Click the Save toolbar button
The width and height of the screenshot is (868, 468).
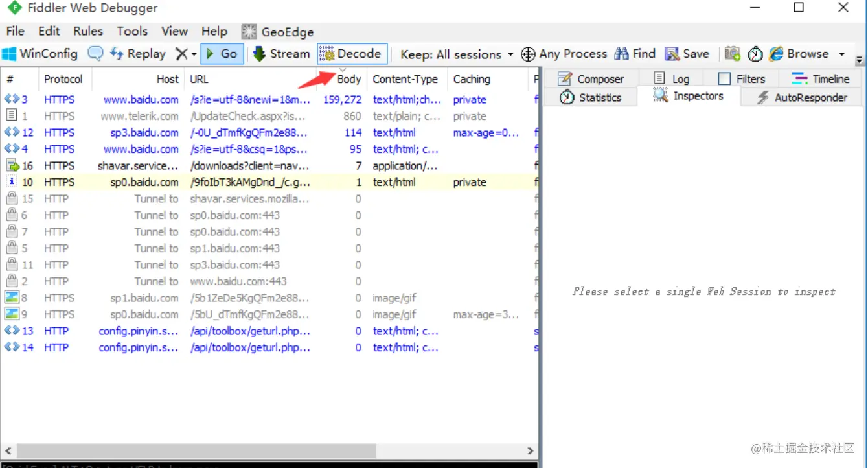[x=687, y=54]
